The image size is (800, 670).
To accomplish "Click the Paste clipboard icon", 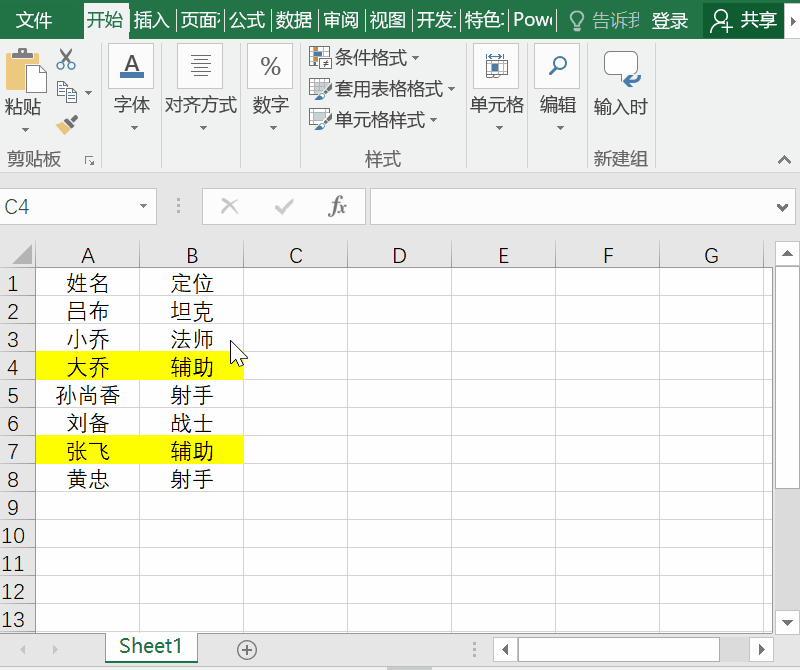I will (x=26, y=71).
